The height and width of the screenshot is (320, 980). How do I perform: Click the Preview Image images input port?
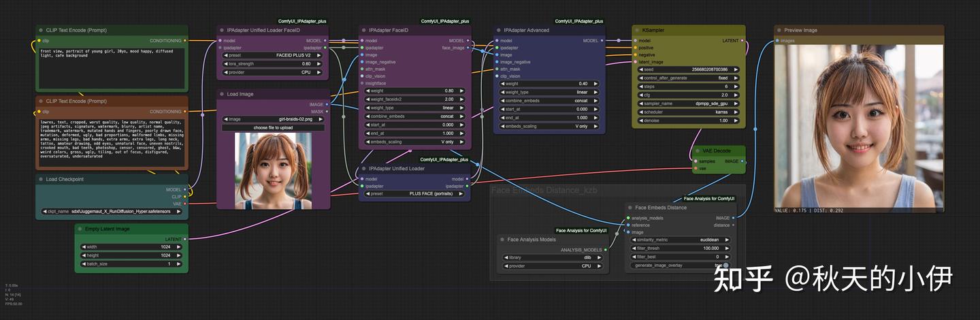point(777,41)
